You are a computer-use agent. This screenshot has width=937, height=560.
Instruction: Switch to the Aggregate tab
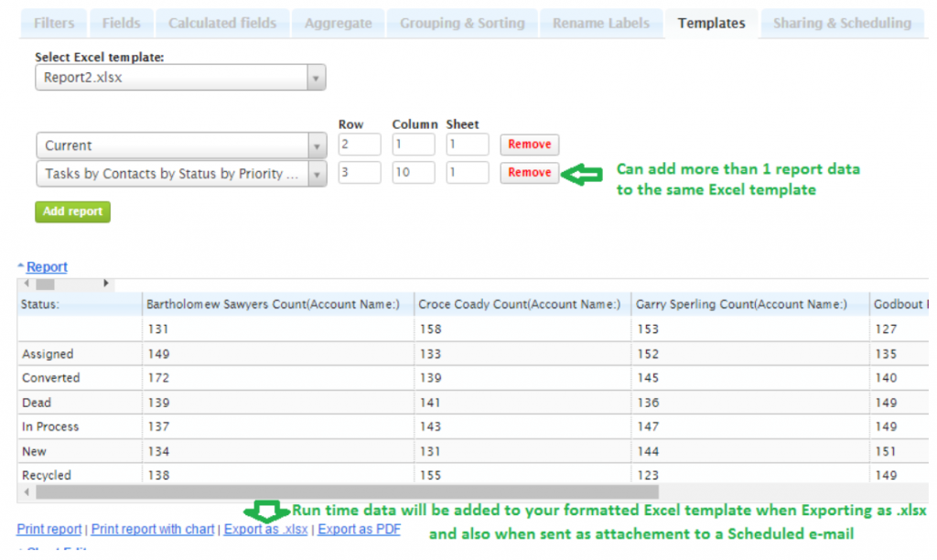tap(338, 23)
